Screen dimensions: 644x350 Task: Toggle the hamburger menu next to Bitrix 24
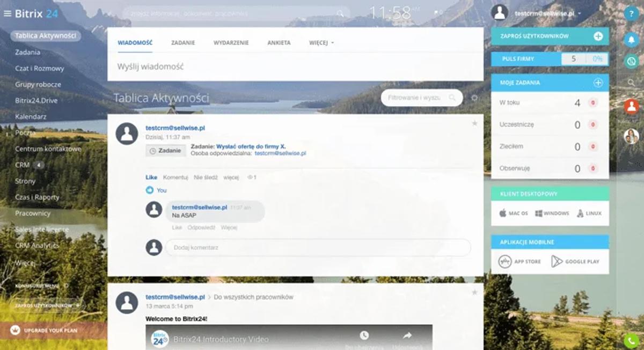[8, 13]
